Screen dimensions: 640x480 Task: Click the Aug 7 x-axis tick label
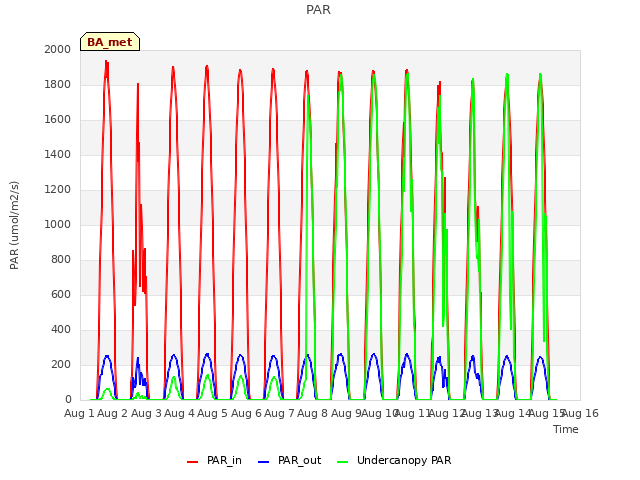279,413
